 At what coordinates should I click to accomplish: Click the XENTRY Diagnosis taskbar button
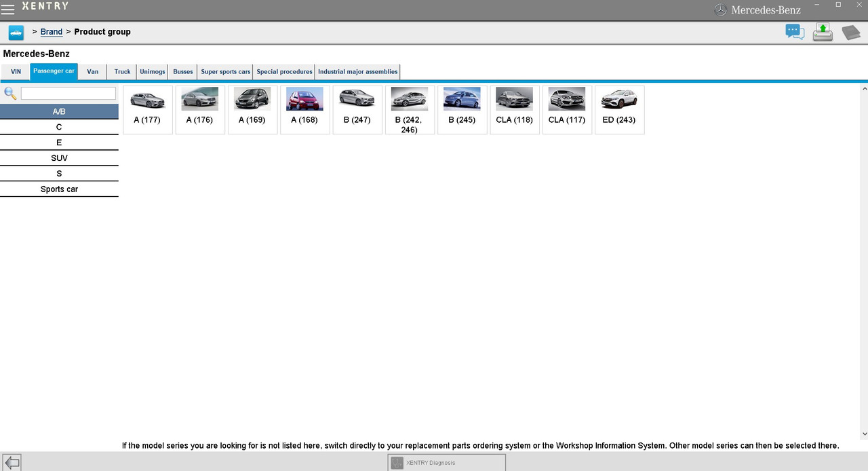tap(447, 463)
